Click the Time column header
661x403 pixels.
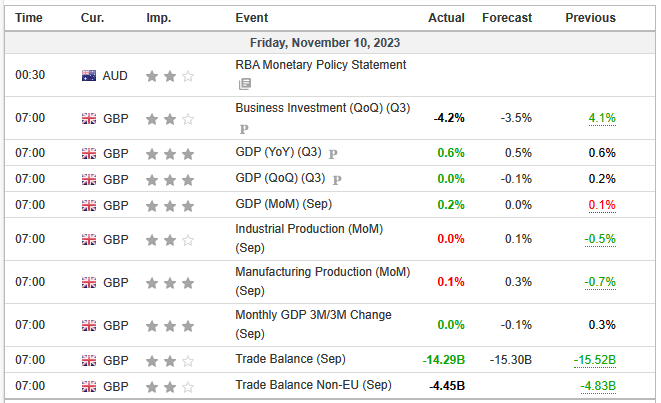(x=29, y=18)
